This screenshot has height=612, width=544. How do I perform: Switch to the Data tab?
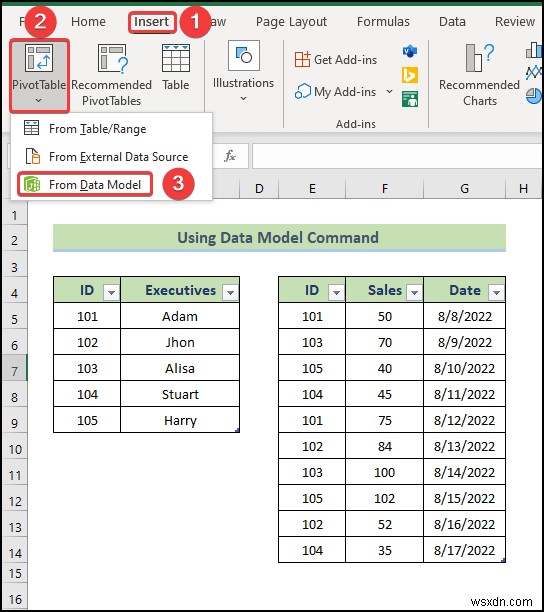[x=452, y=21]
